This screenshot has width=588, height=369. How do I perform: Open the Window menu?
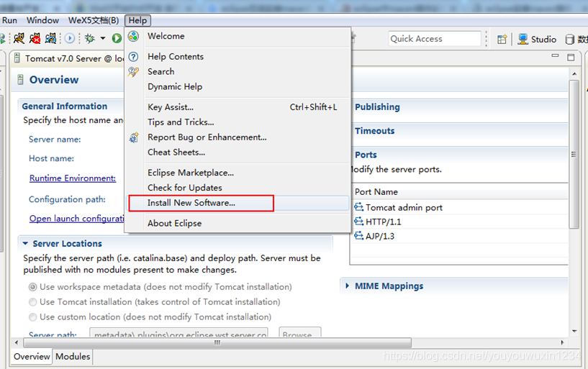tap(42, 20)
